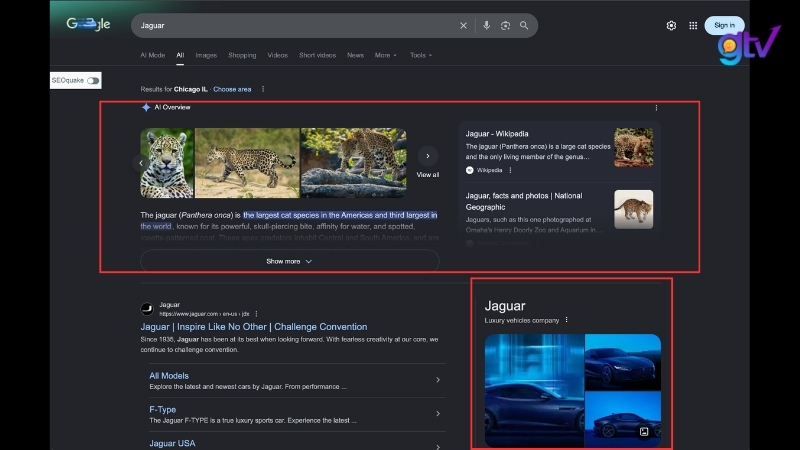Expand All Models chevron arrow
Viewport: 800px width, 450px height.
coord(438,380)
